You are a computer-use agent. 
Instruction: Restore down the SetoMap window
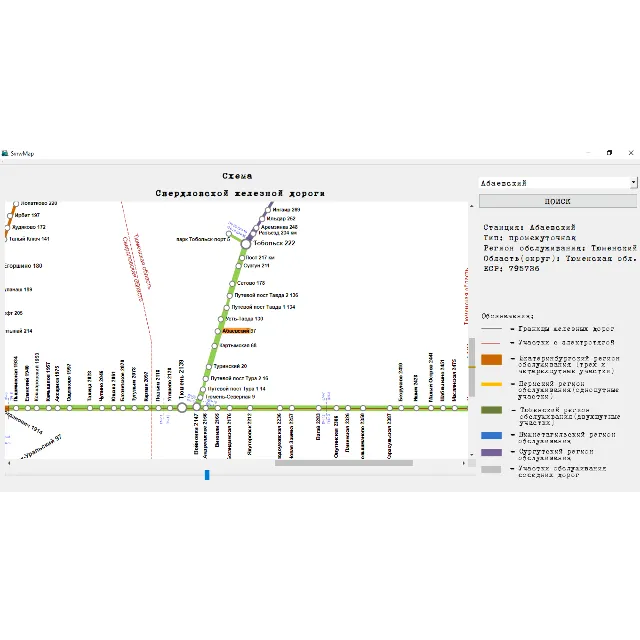coord(609,153)
